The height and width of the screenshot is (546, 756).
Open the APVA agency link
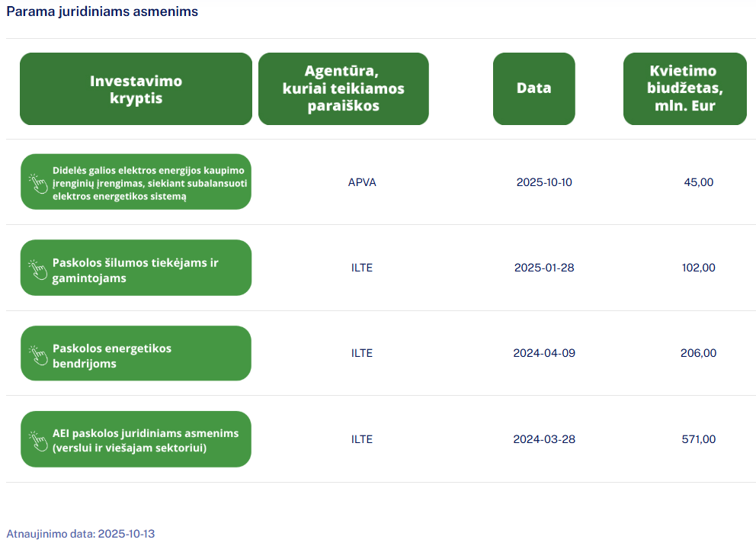(x=362, y=182)
